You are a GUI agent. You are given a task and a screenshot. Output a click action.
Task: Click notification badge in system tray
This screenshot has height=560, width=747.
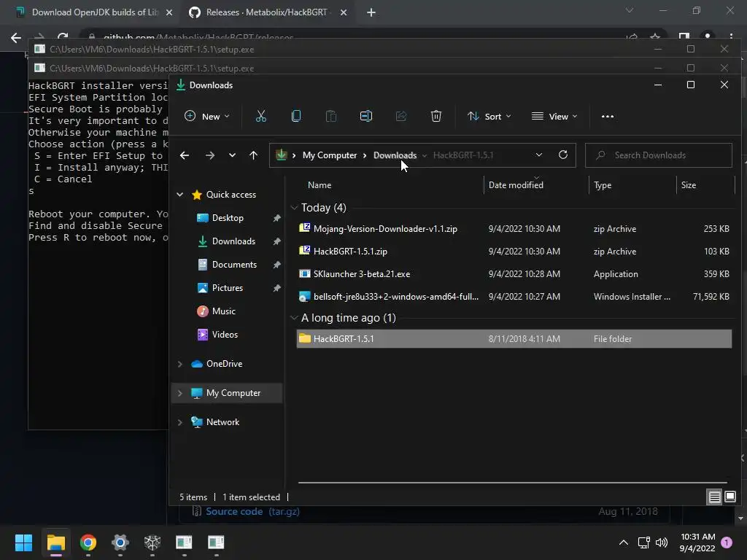727,542
